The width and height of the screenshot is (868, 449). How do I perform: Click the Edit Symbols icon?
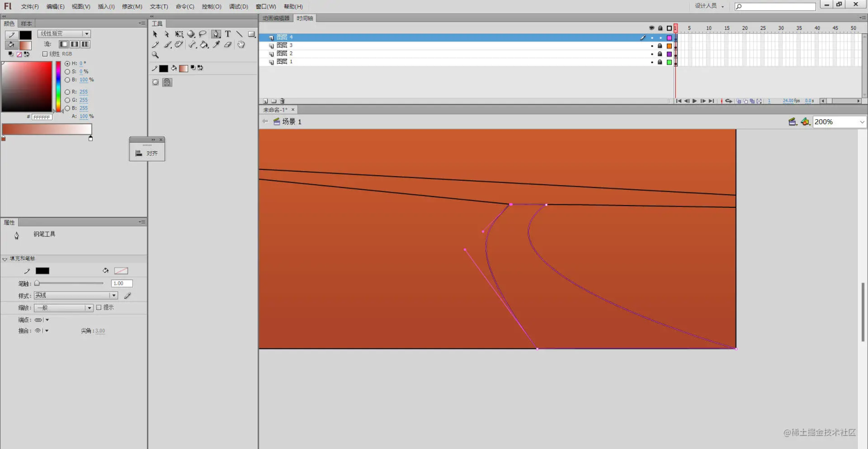805,122
